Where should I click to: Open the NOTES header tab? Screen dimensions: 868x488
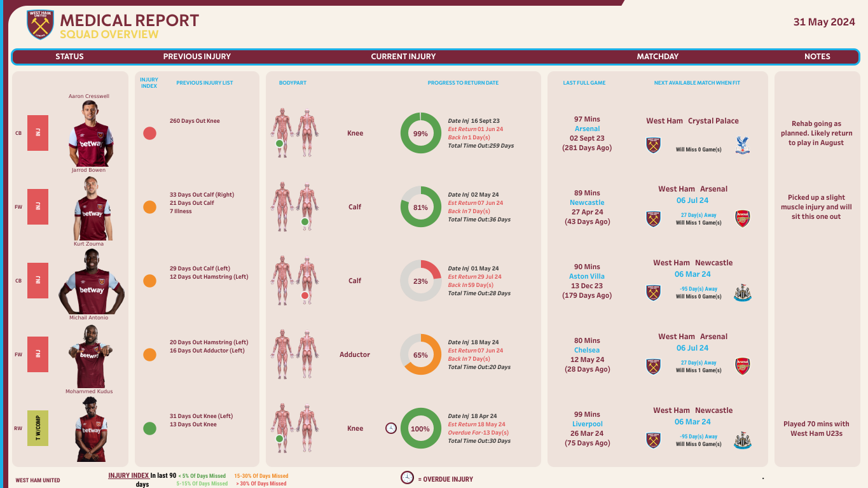pos(817,57)
